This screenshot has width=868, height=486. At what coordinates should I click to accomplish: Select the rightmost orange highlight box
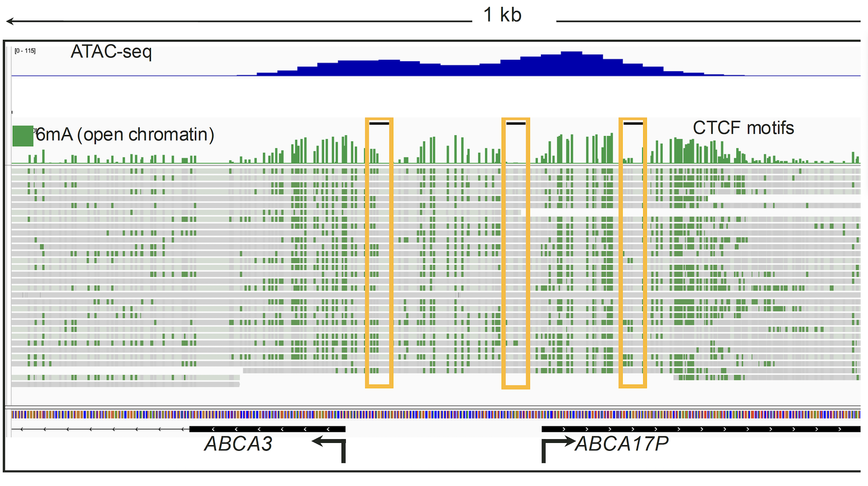click(633, 253)
